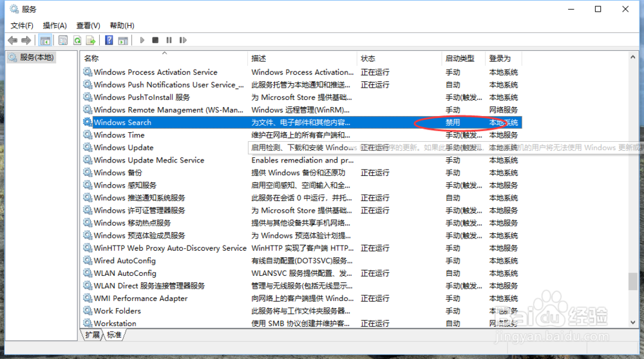Click the Refresh toolbar icon

tap(77, 41)
